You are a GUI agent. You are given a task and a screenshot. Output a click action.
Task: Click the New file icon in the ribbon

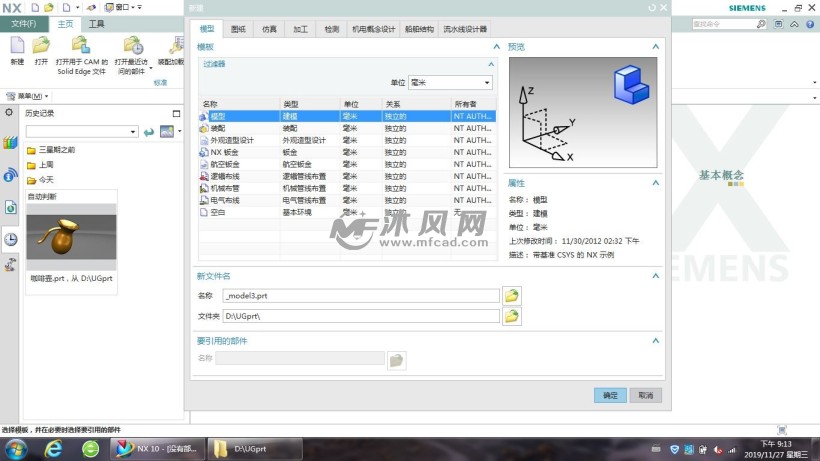[x=17, y=45]
